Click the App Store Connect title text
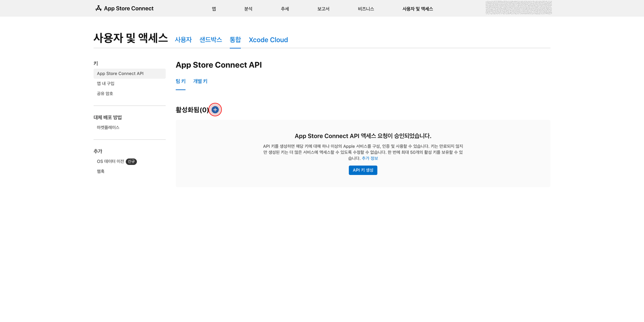Image resolution: width=644 pixels, height=322 pixels. (129, 8)
